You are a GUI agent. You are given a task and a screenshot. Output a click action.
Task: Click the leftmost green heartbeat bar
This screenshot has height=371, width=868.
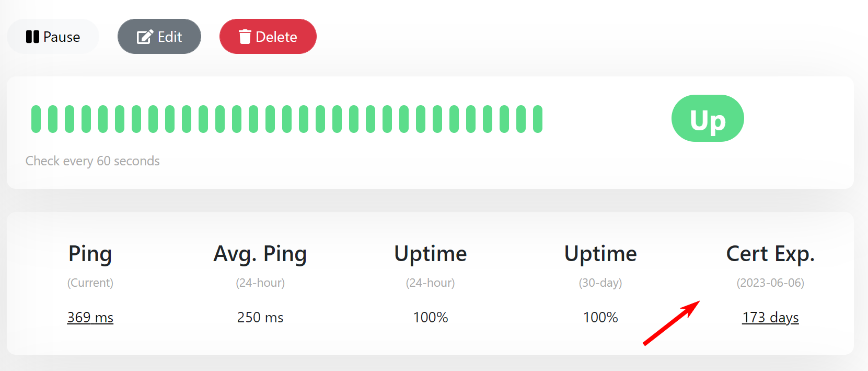click(36, 118)
